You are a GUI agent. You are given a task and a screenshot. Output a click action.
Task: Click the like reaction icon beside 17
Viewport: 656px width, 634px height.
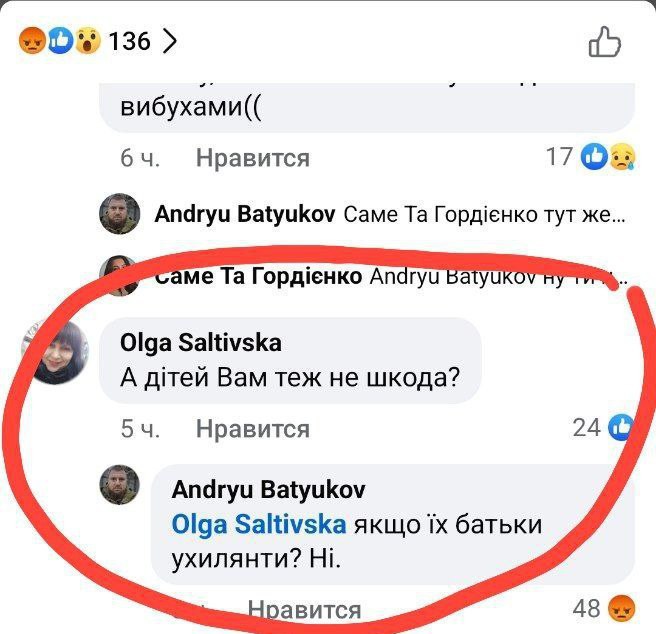[594, 157]
